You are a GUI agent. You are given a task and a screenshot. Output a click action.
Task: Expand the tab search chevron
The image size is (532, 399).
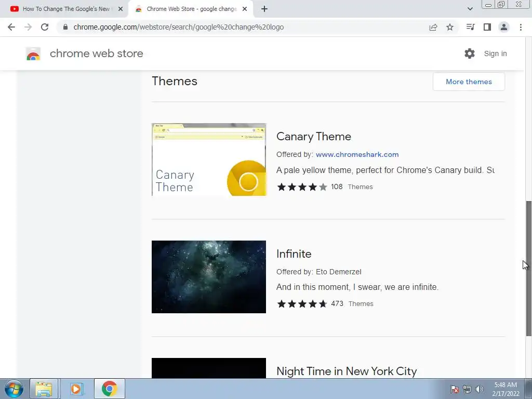pos(470,9)
